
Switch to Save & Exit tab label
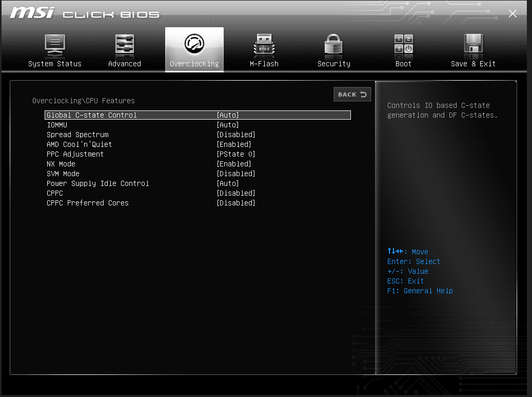(x=474, y=64)
